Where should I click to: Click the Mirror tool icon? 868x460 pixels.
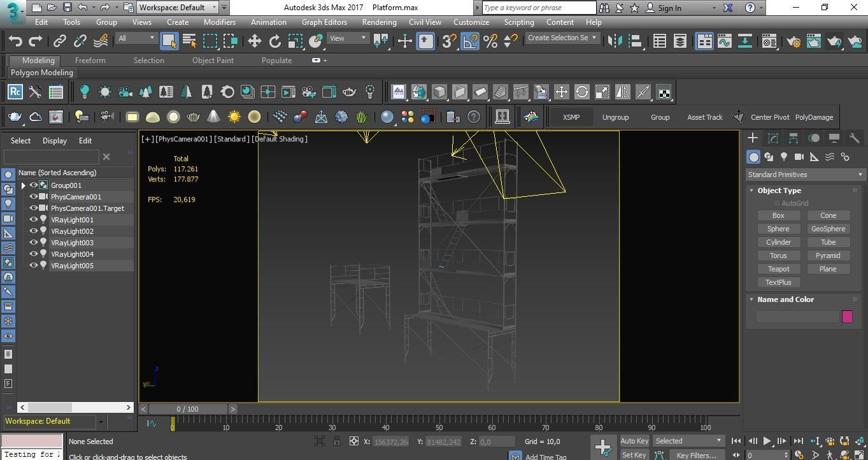tap(615, 41)
